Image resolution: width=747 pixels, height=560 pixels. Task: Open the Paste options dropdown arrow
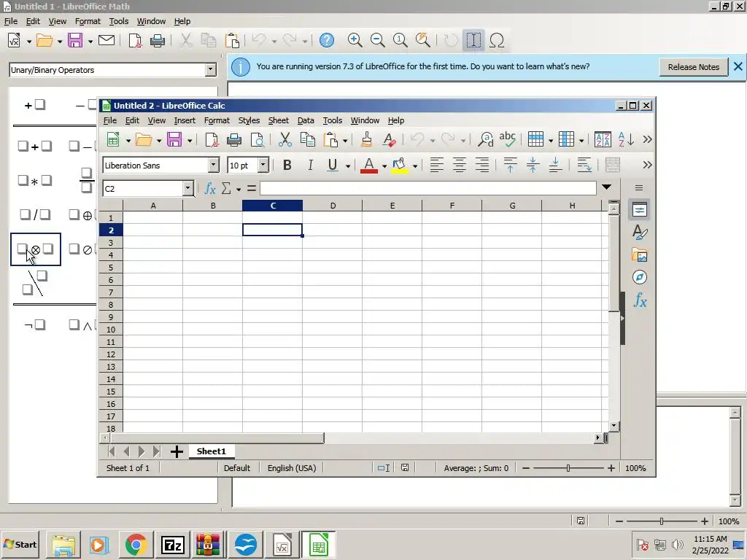click(x=345, y=141)
